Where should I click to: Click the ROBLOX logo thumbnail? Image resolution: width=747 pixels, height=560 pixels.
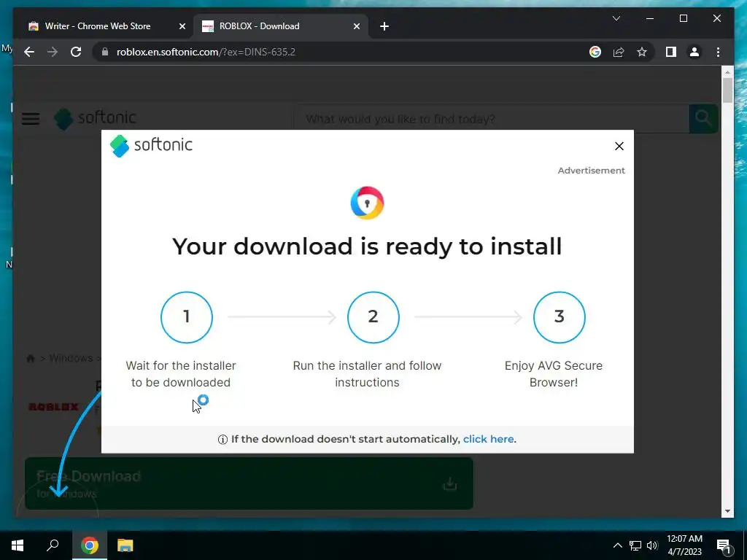click(53, 407)
